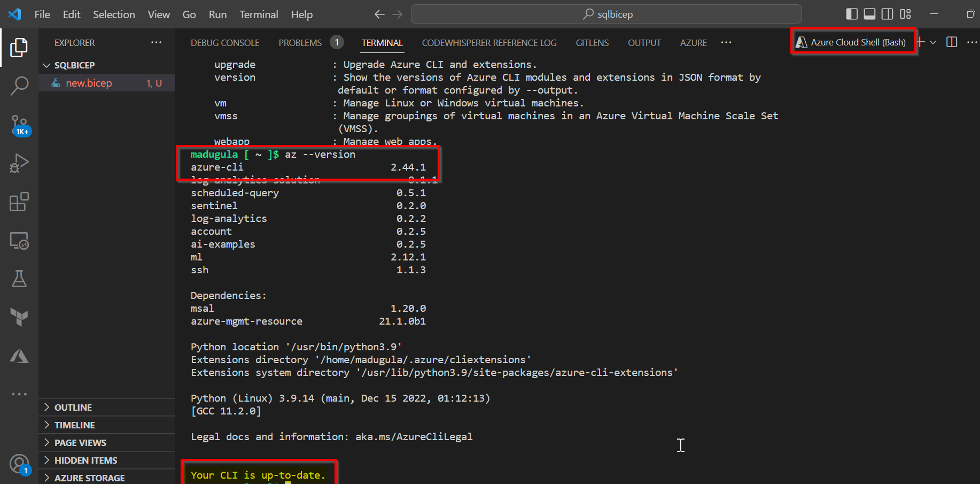The image size is (980, 484).
Task: Open the Go menu
Action: [x=189, y=14]
